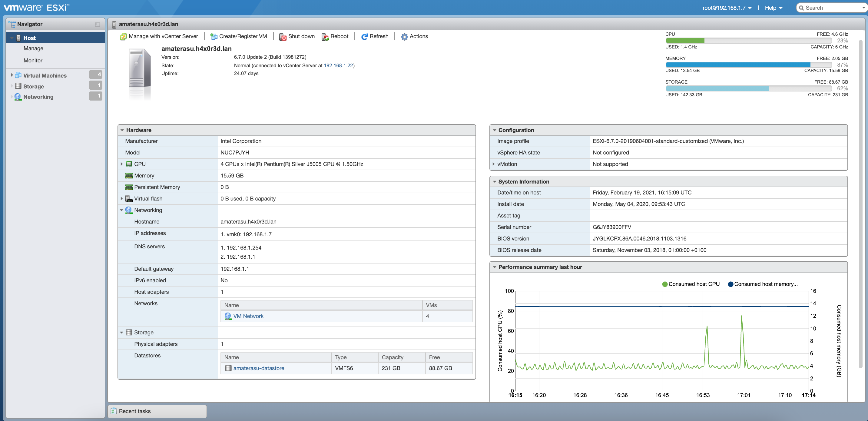Click the Virtual Machines count badge 4
Viewport: 868px width, 421px height.
pos(96,75)
